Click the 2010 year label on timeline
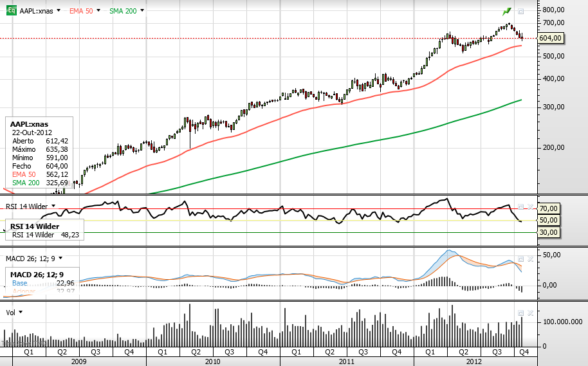 pos(213,361)
